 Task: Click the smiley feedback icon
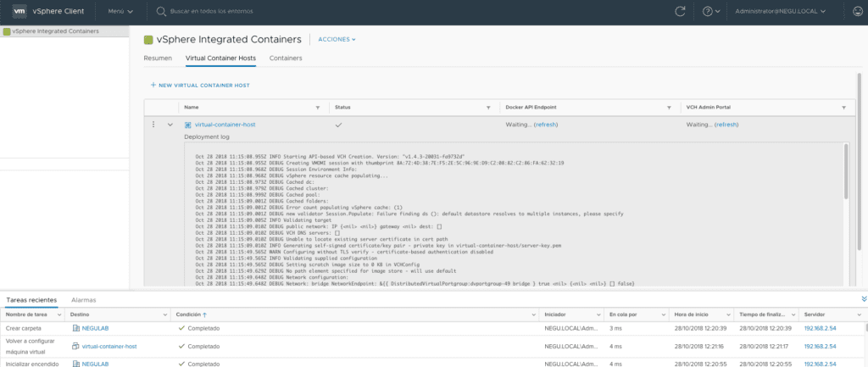pyautogui.click(x=857, y=11)
